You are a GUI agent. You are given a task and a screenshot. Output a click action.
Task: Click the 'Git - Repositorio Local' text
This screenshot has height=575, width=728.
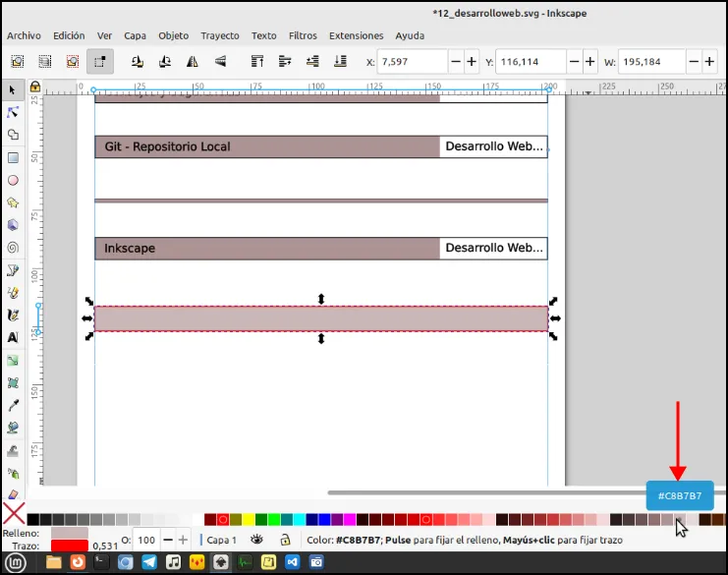pyautogui.click(x=167, y=146)
